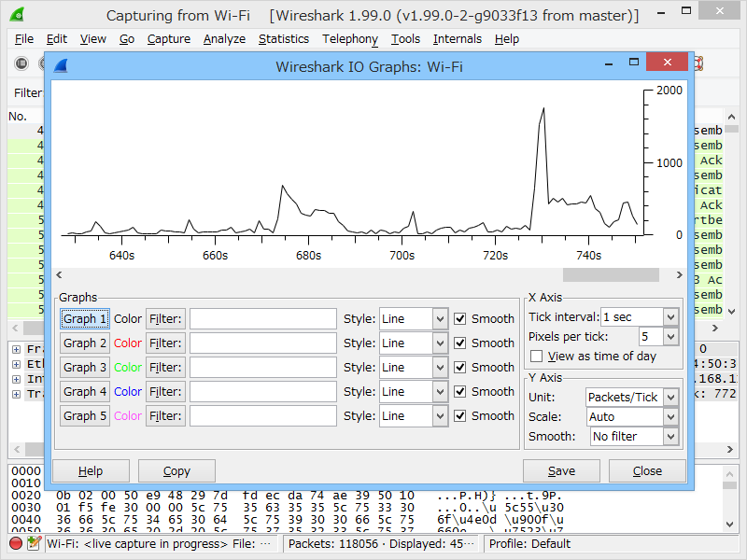
Task: Click the Filter button for Graph 2
Action: tap(165, 343)
